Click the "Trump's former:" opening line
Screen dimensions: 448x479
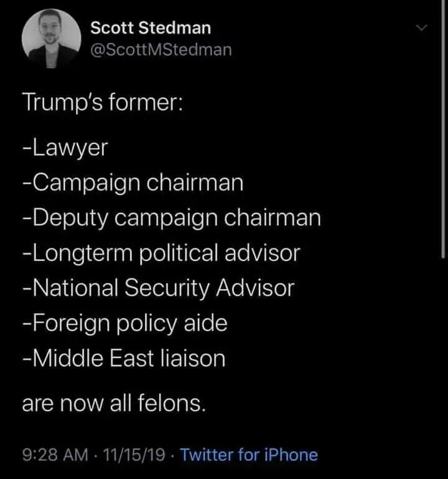coord(103,103)
